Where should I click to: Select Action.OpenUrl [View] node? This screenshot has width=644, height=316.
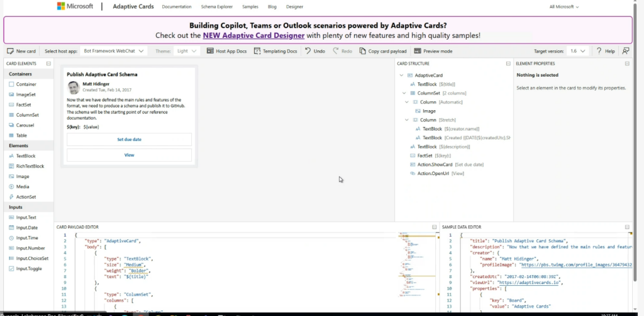(x=437, y=174)
